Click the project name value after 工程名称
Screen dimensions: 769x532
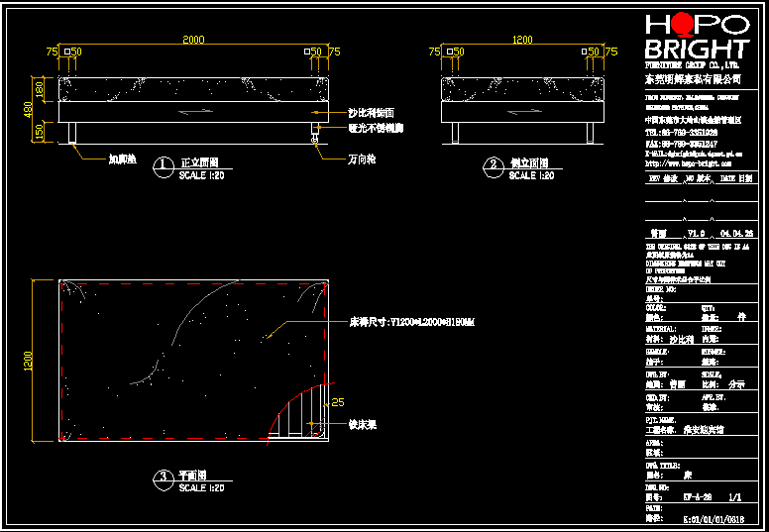click(704, 430)
